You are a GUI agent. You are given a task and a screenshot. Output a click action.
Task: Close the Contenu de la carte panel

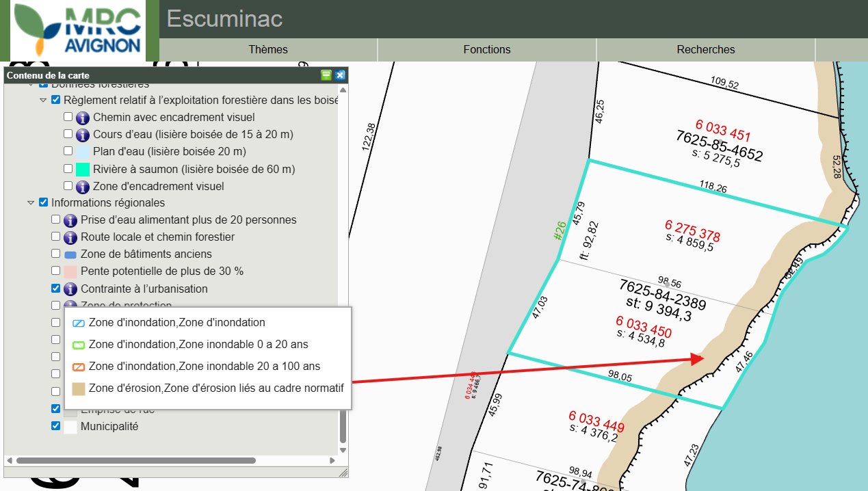[340, 75]
